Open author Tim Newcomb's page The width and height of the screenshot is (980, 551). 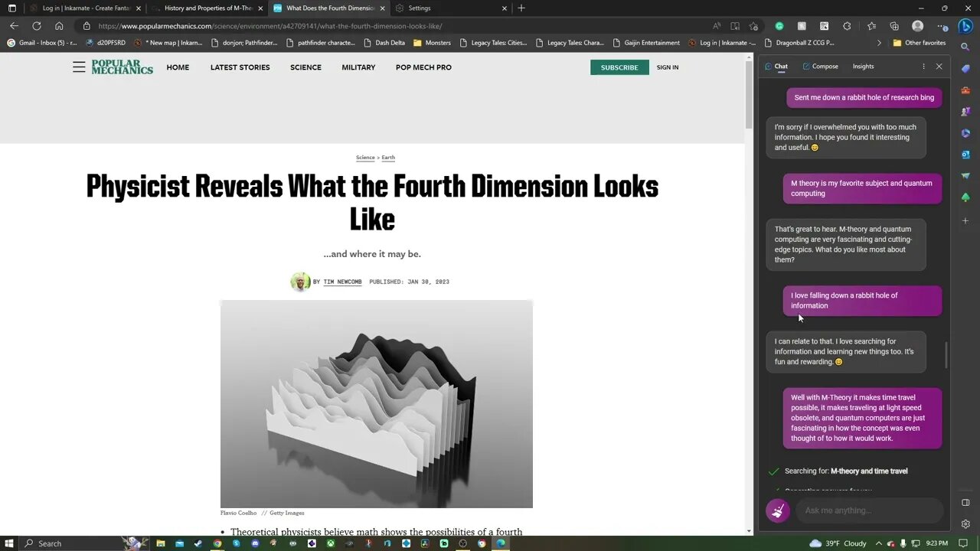click(x=342, y=282)
